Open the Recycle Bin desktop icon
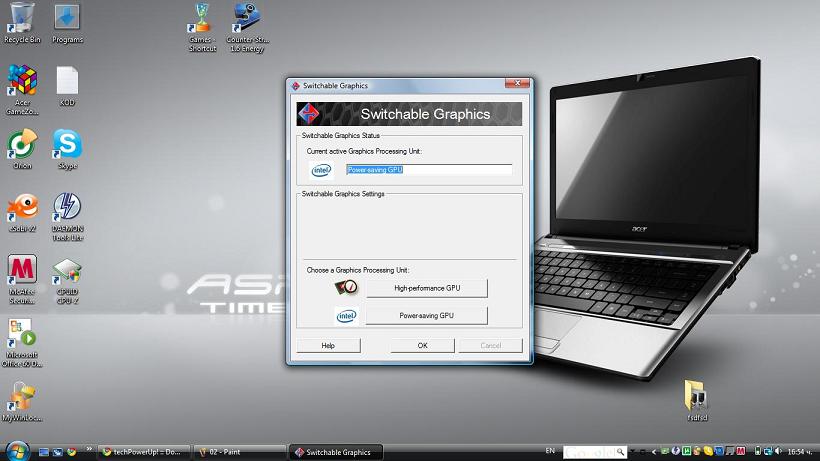820x461 pixels. coord(22,22)
